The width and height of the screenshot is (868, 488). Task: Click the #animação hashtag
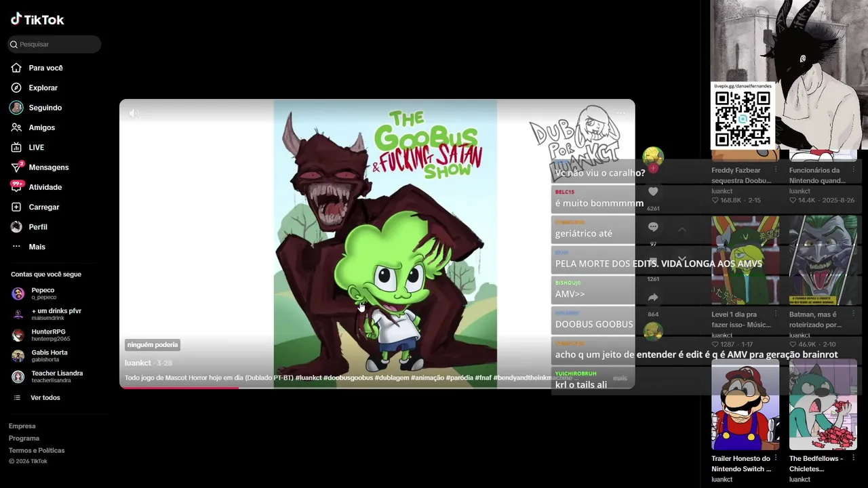coord(428,378)
